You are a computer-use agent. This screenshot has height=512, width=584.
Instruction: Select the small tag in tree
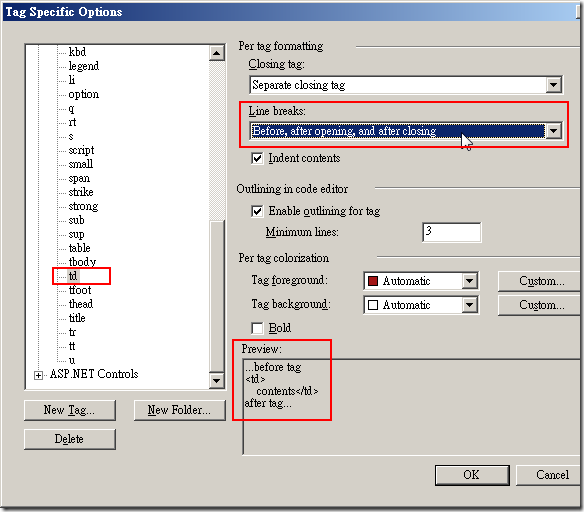[x=81, y=164]
